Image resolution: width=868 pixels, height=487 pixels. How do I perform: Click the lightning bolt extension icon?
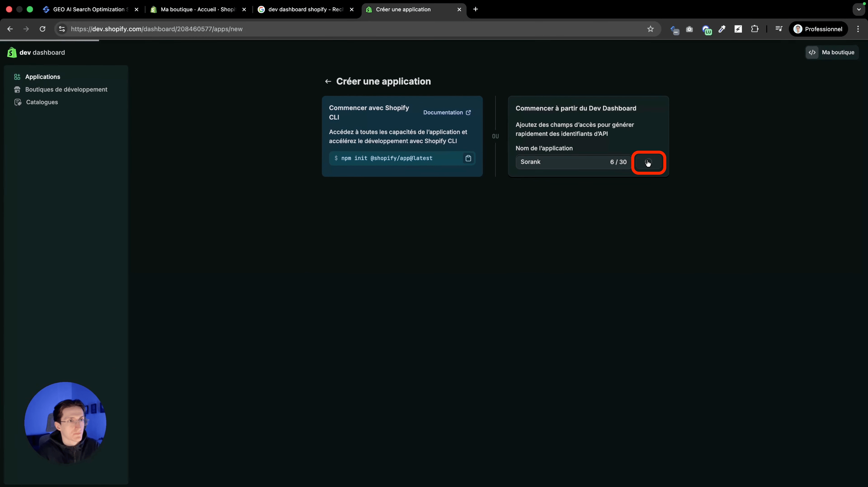tap(738, 29)
